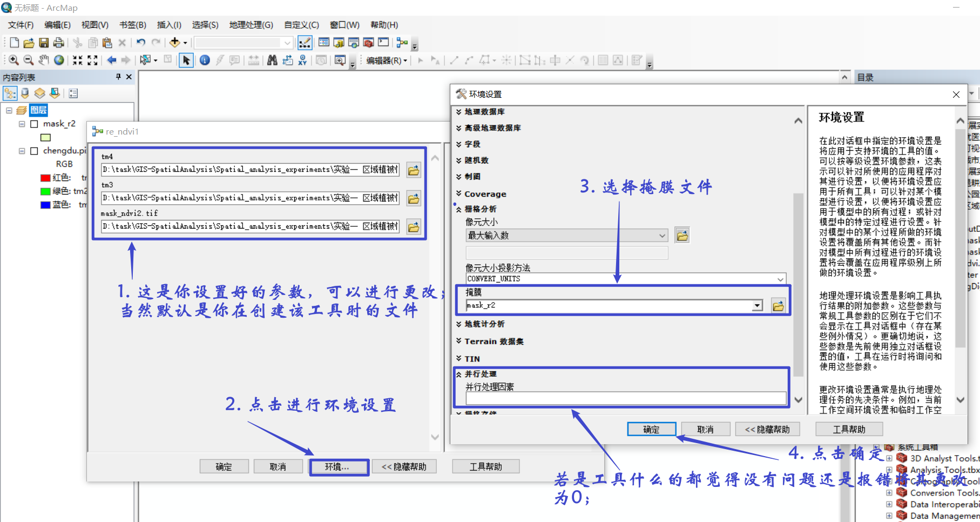Open the 地理处理(G) menu
The image size is (980, 522).
(x=251, y=25)
